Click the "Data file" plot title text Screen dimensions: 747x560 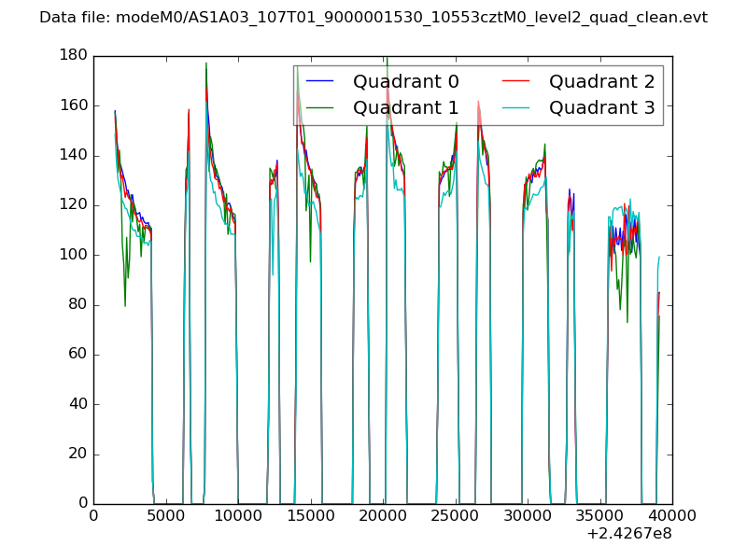click(x=373, y=18)
